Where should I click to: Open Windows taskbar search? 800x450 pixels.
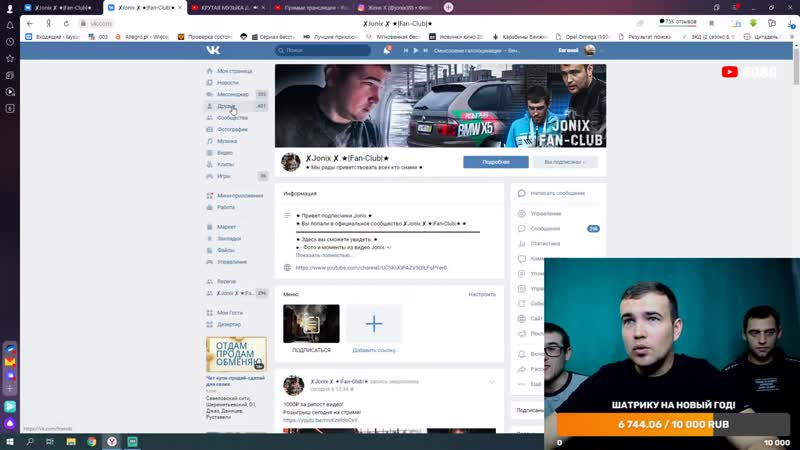point(30,442)
